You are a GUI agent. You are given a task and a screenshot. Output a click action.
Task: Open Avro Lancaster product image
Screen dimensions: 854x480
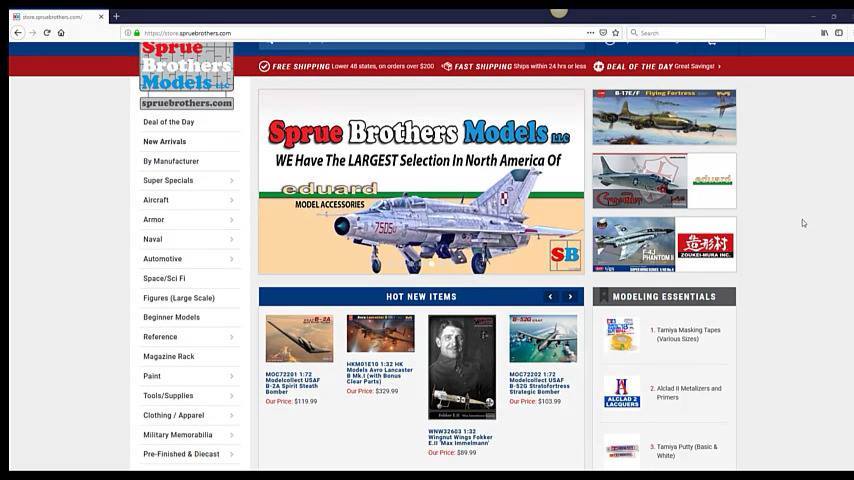(x=380, y=333)
